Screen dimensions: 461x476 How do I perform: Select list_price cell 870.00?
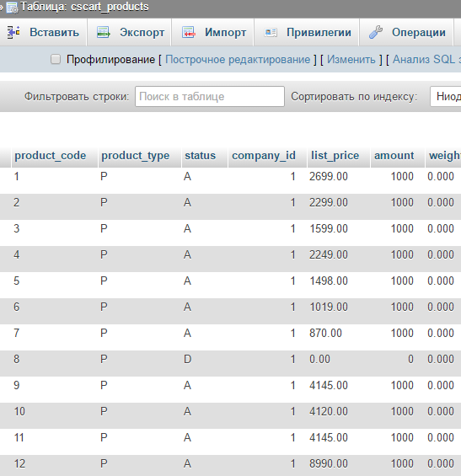(325, 333)
